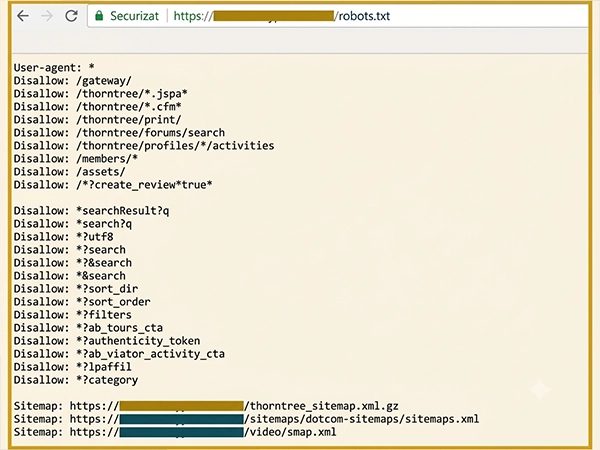Reload the page with the refresh icon
Image resolution: width=600 pixels, height=450 pixels.
[x=71, y=16]
